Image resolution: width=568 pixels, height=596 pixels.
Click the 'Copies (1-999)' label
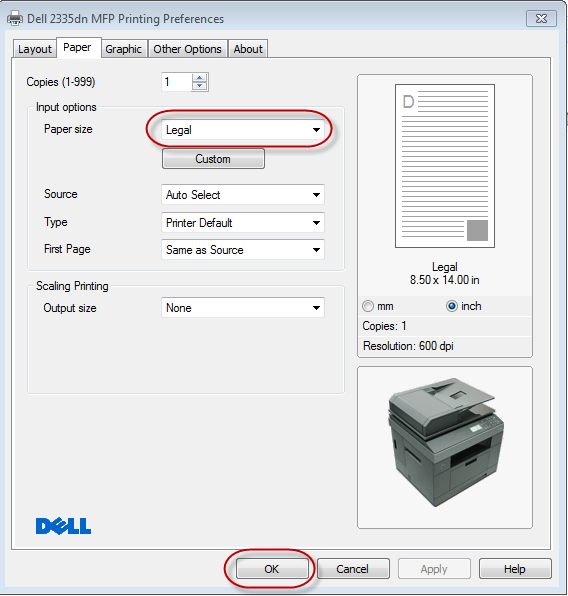61,82
